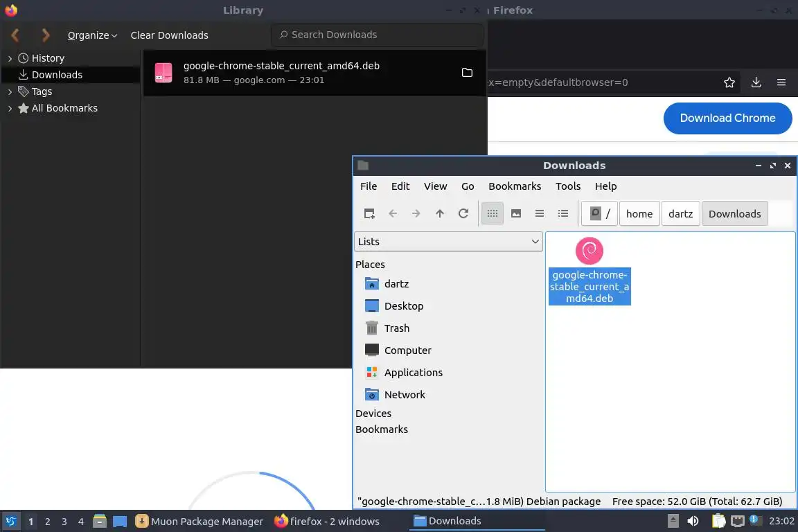
Task: Click file manager forward arrow
Action: tap(416, 214)
